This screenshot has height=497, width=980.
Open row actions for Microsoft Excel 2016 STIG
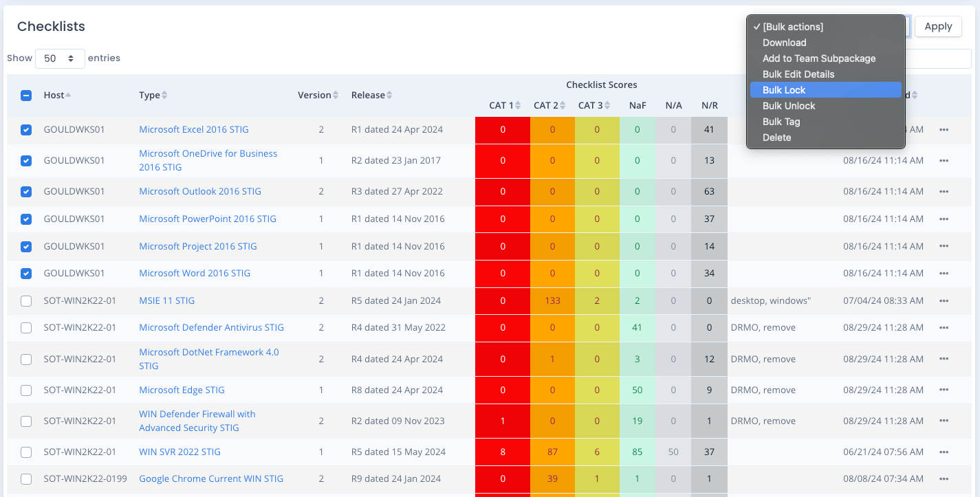(944, 129)
